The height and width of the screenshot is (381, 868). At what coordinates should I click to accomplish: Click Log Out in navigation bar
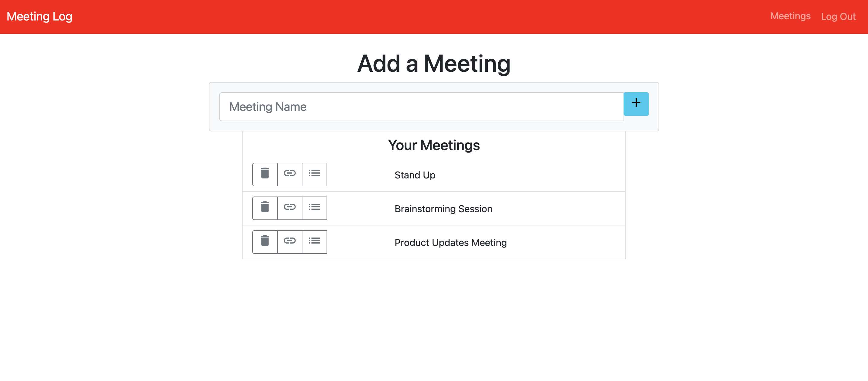click(x=838, y=17)
